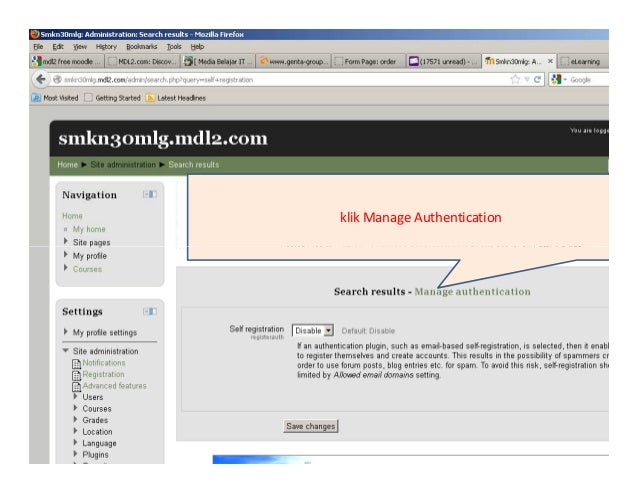The height and width of the screenshot is (493, 638).
Task: Click site identity globe in address bar
Action: tap(57, 79)
